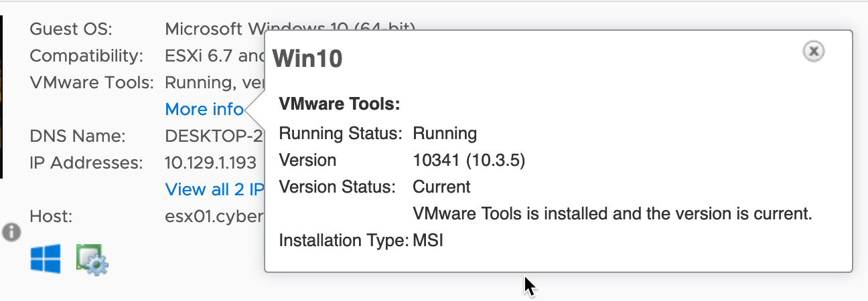
Task: Click the Compatibility value ESXi 6.7
Action: (x=214, y=56)
